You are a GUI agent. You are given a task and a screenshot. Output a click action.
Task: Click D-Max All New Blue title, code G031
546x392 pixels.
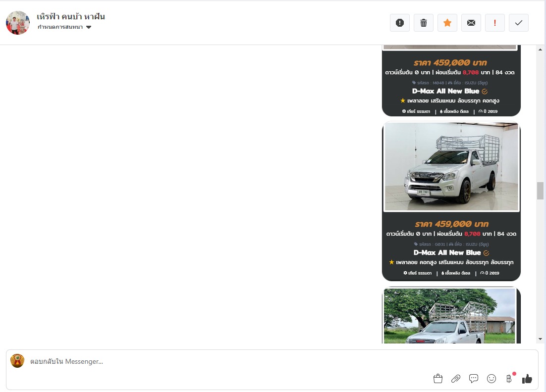pos(447,252)
